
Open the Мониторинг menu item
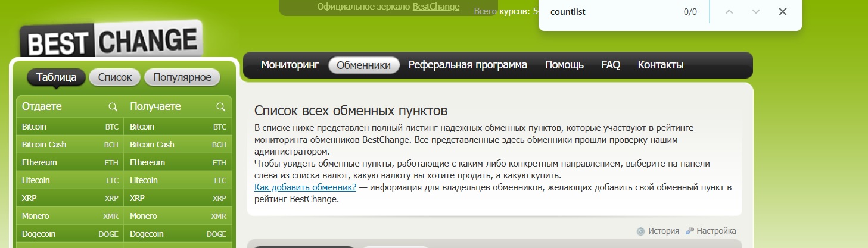(290, 65)
